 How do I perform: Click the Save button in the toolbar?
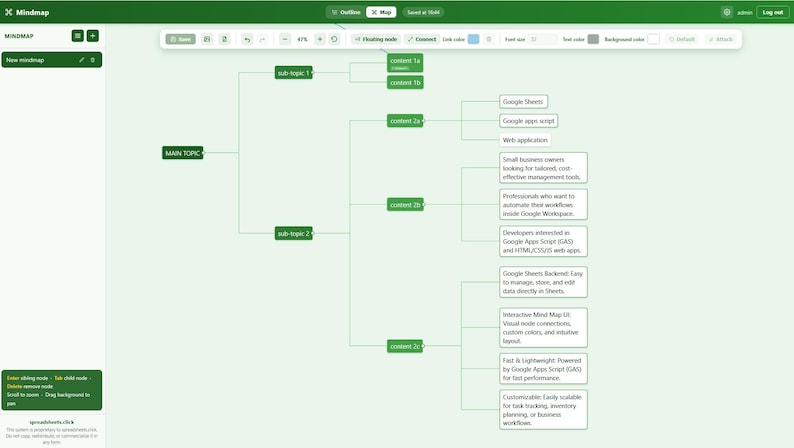(x=180, y=39)
